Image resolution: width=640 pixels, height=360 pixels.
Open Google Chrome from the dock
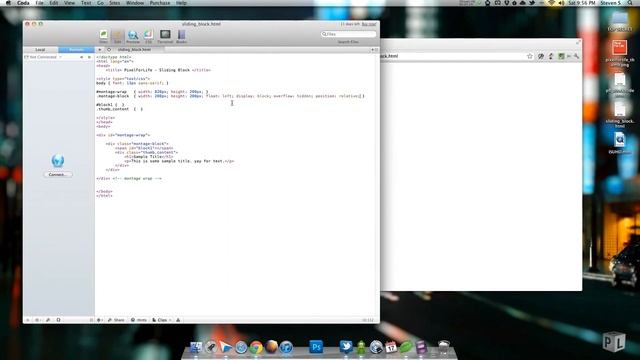pyautogui.click(x=256, y=347)
